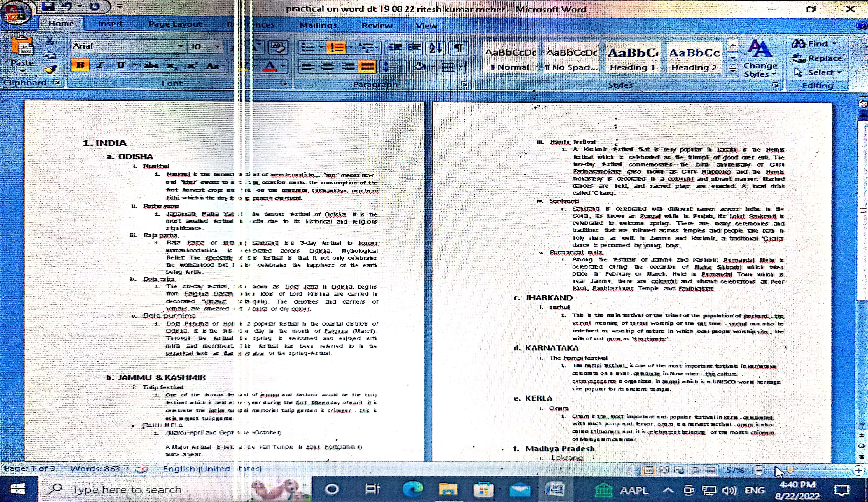Screen dimensions: 868x502
Task: Click the Clear Formatting eraser icon
Action: tap(278, 47)
